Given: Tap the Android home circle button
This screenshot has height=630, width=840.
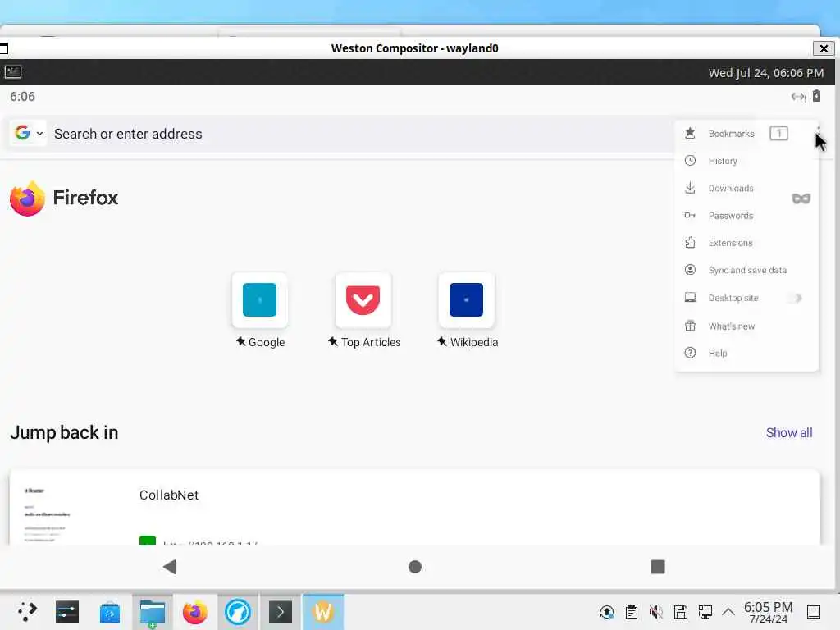Looking at the screenshot, I should pos(414,567).
